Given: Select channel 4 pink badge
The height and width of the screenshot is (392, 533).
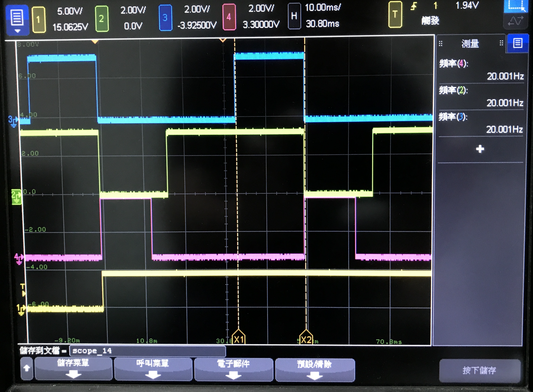Looking at the screenshot, I should click(x=229, y=17).
